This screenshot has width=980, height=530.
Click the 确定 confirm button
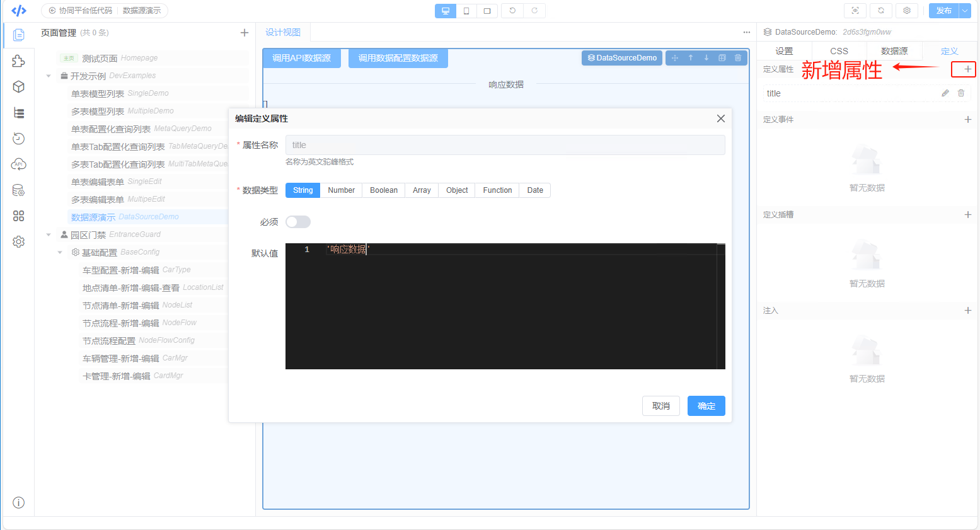pyautogui.click(x=706, y=406)
